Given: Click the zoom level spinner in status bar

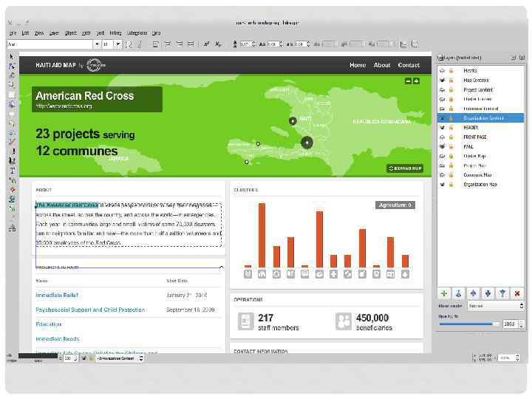Looking at the screenshot, I should [517, 358].
